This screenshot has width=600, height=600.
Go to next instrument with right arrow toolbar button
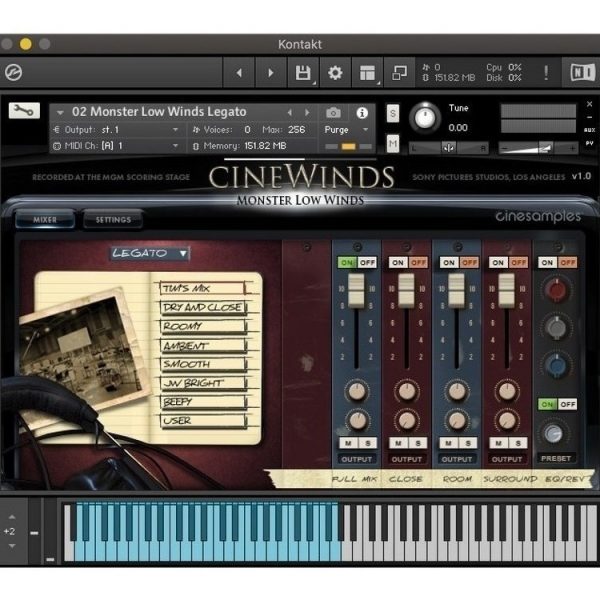271,73
